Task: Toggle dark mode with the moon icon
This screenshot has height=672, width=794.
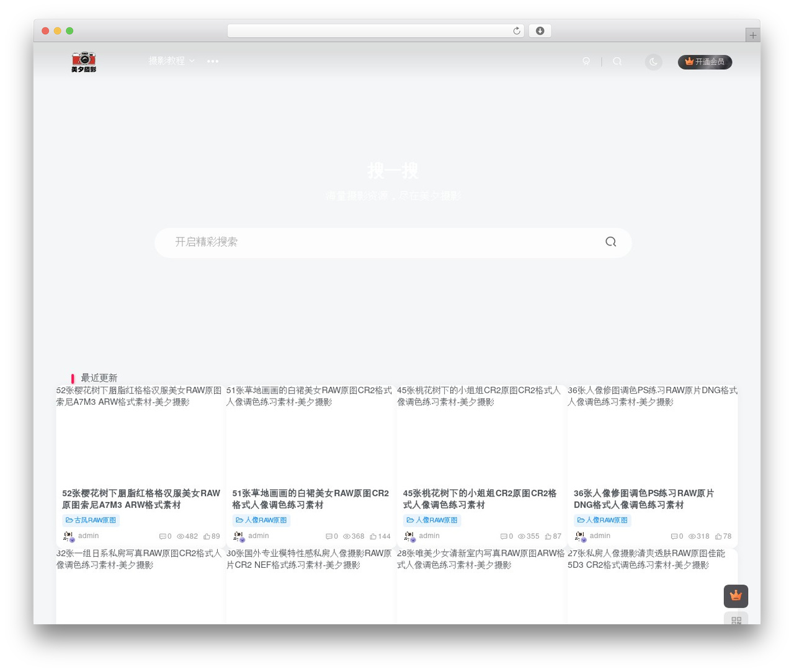Action: pos(653,62)
